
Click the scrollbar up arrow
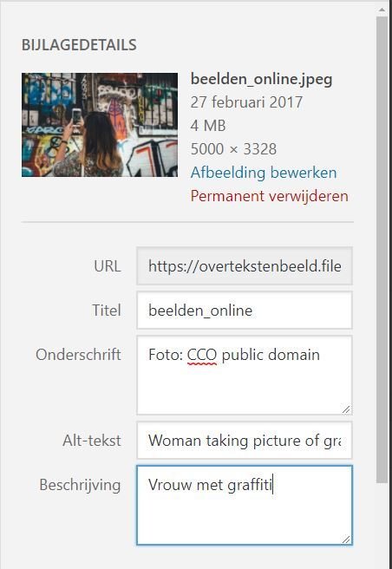click(x=382, y=10)
